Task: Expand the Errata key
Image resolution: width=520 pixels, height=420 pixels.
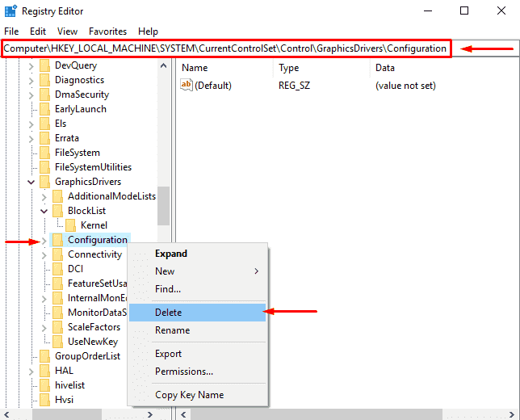Action: pos(31,139)
